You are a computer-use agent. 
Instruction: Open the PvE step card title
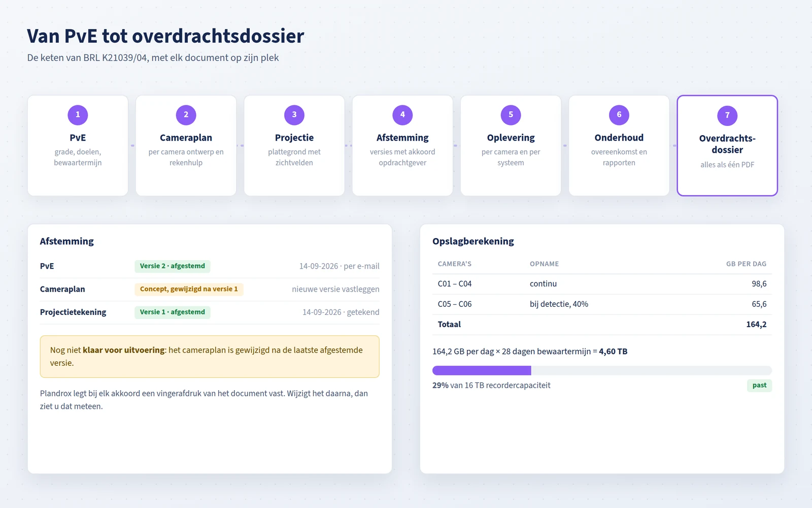(78, 138)
